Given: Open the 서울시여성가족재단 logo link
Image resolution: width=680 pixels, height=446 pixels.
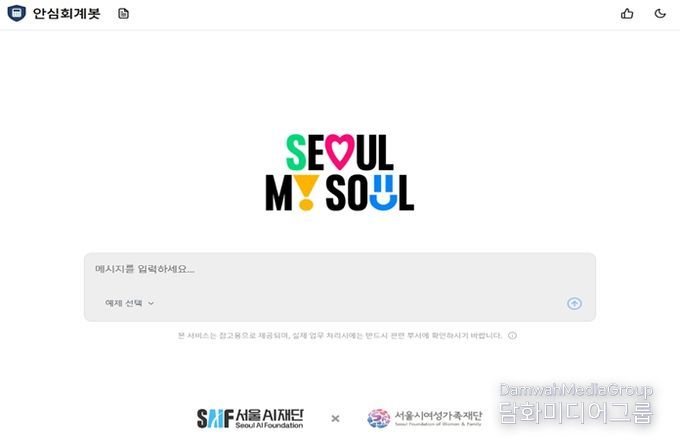Looking at the screenshot, I should [425, 418].
